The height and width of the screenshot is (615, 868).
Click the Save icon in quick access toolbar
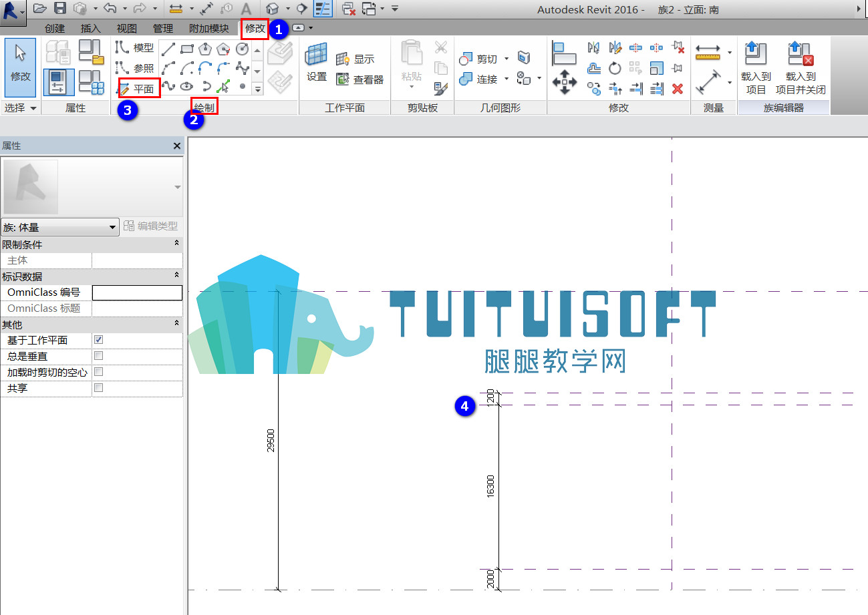point(59,8)
